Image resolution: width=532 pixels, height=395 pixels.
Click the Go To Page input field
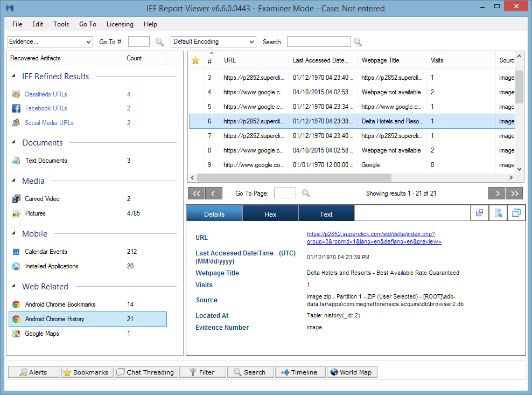285,193
